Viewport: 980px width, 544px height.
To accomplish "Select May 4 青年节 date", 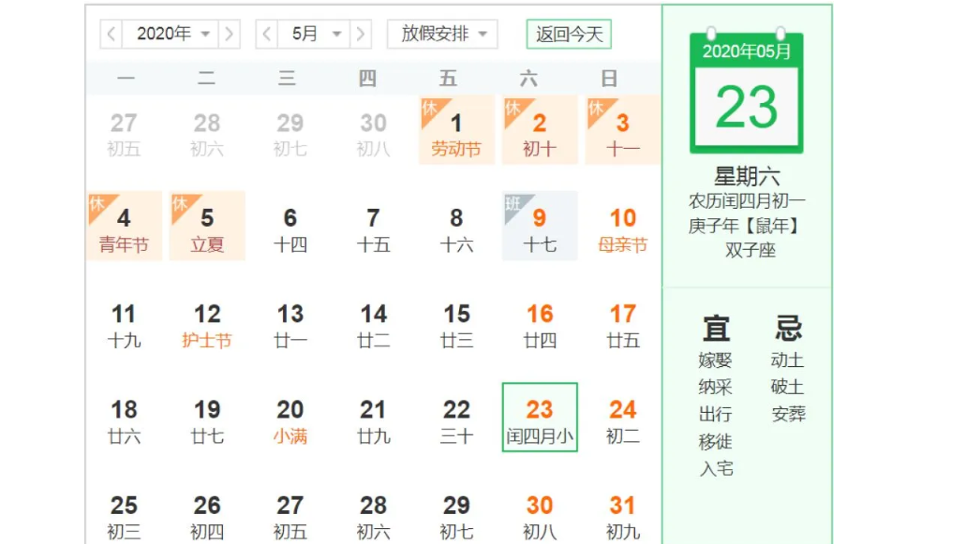I will point(124,228).
